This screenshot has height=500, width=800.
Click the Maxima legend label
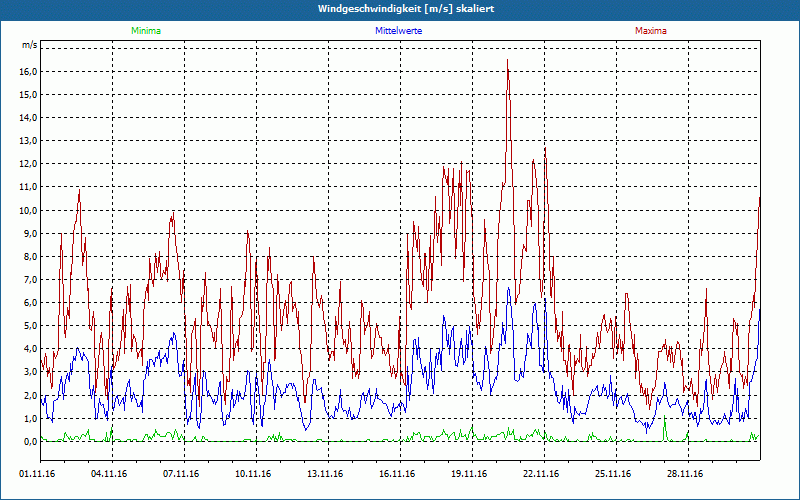(x=651, y=31)
